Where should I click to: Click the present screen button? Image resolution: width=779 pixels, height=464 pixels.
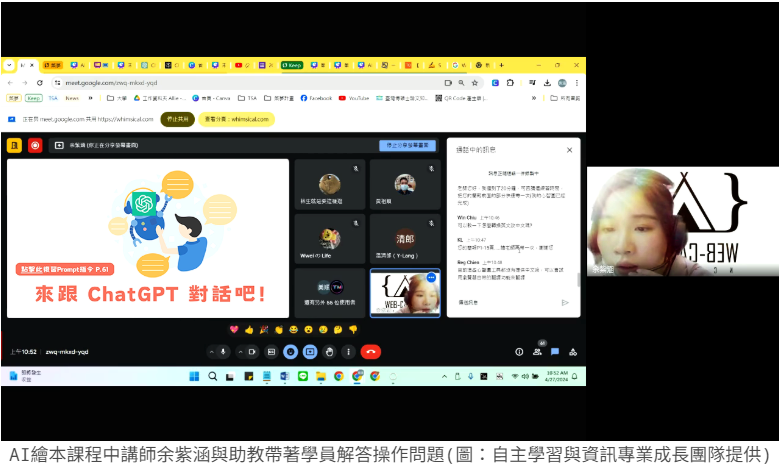point(310,352)
